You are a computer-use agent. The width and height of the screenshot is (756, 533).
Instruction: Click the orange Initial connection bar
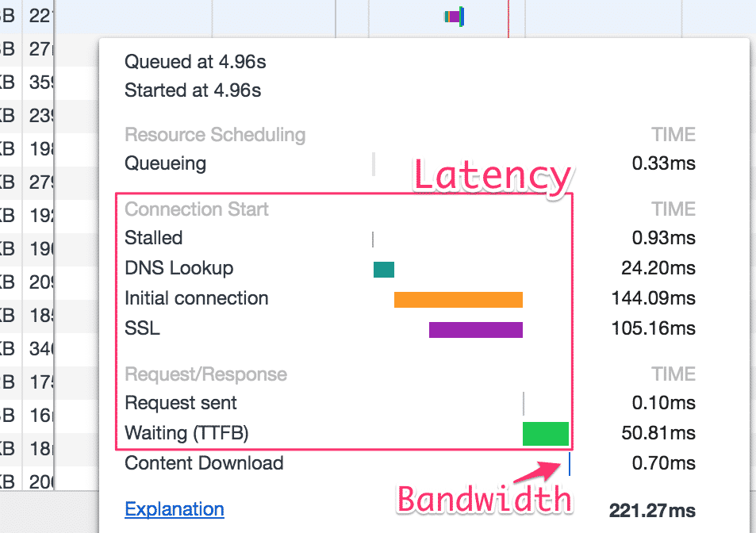pos(458,300)
